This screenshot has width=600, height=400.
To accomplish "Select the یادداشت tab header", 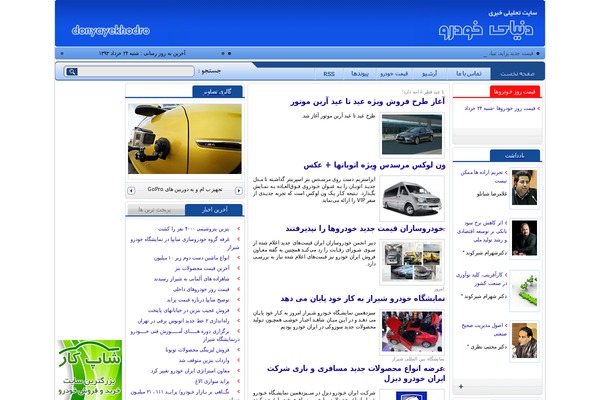I will coord(515,155).
